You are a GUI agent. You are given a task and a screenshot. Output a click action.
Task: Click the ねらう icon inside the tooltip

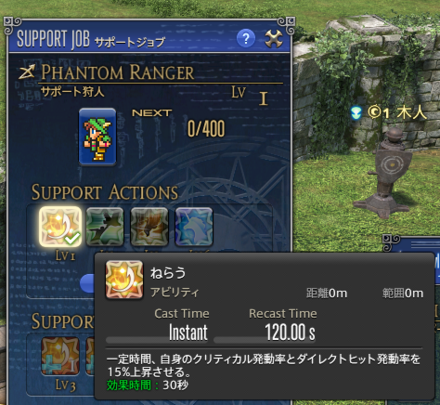124,279
